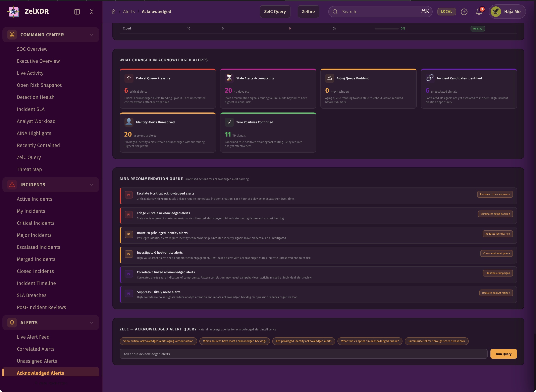Click the home breadcrumb icon
Viewport: 536px width, 392px height.
tap(113, 12)
